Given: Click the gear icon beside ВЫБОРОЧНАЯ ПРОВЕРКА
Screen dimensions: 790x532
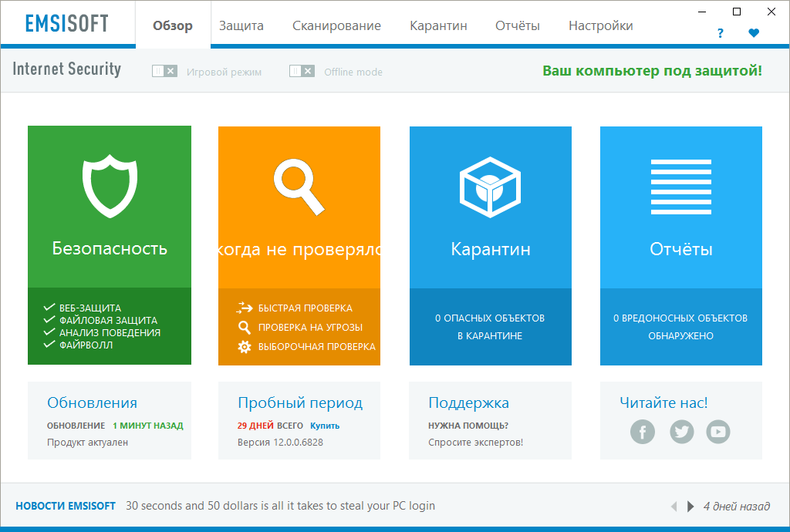Looking at the screenshot, I should coord(245,347).
